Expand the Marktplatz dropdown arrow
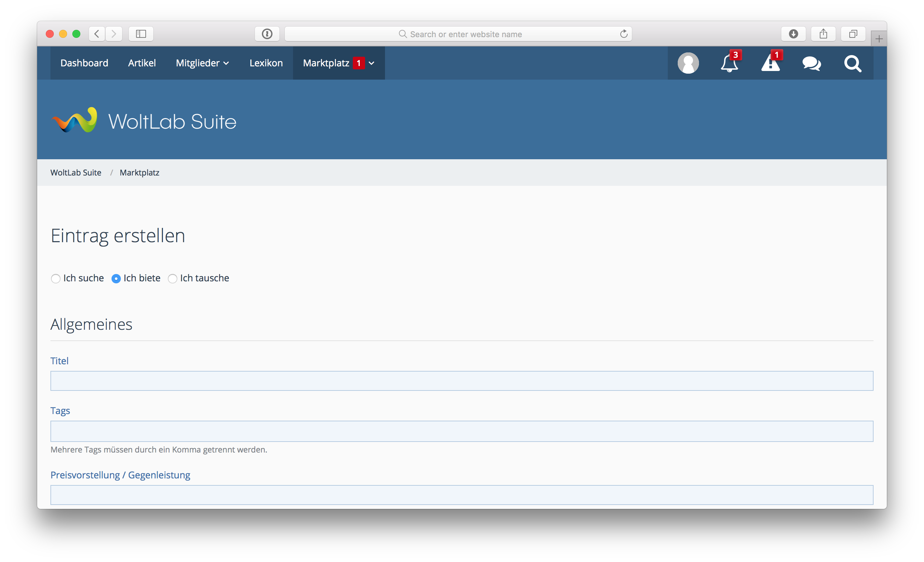 tap(372, 63)
